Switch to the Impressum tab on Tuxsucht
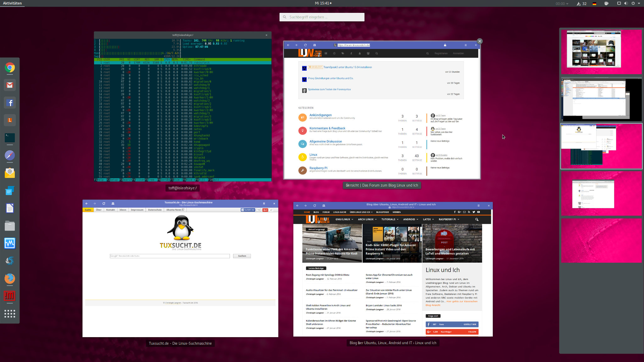644x362 pixels. click(x=137, y=210)
